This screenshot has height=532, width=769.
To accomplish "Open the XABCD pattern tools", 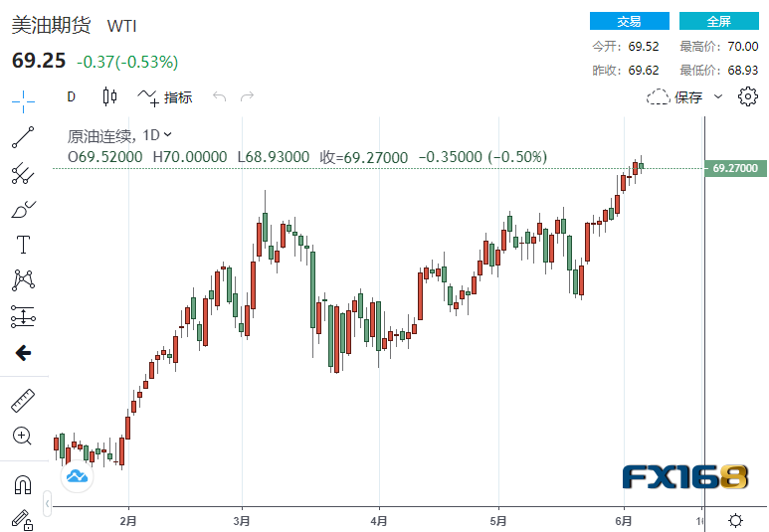I will (22, 280).
